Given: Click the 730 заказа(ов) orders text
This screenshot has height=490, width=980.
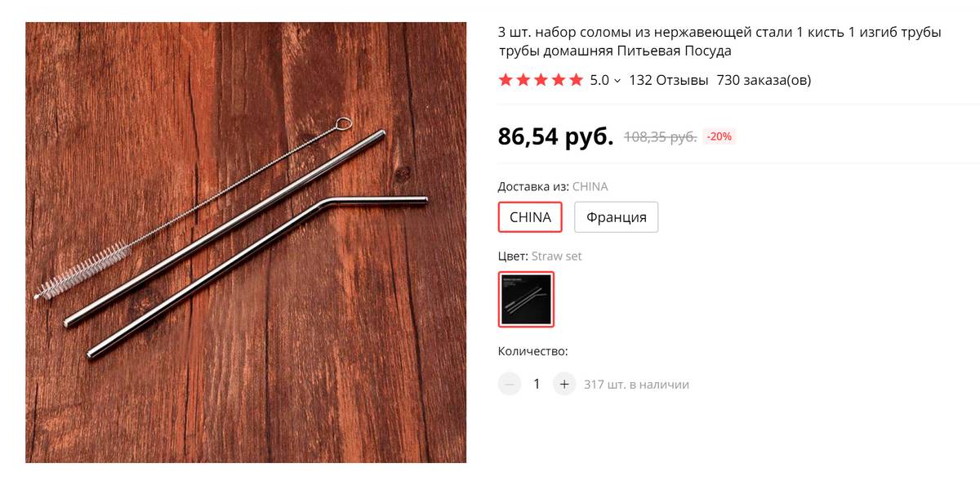Looking at the screenshot, I should point(764,80).
